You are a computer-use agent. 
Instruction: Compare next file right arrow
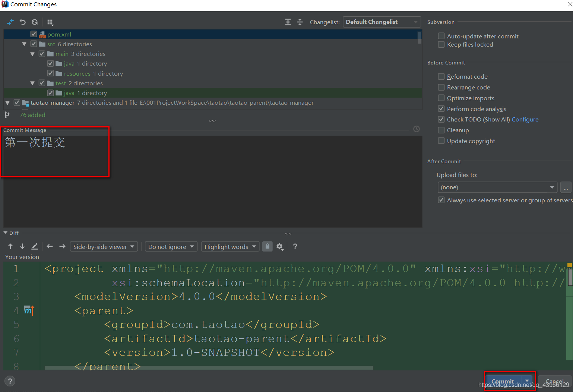click(x=62, y=246)
